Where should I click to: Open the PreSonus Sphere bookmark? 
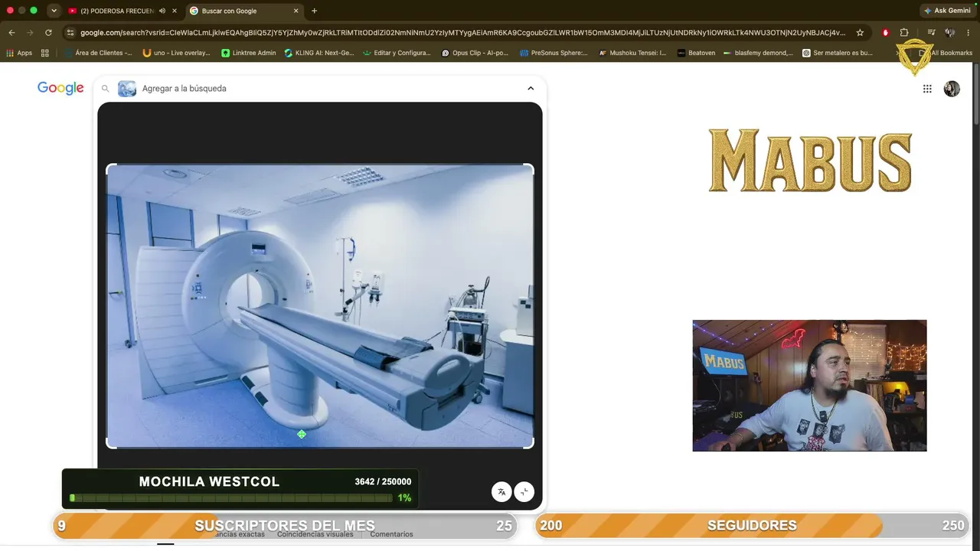554,53
